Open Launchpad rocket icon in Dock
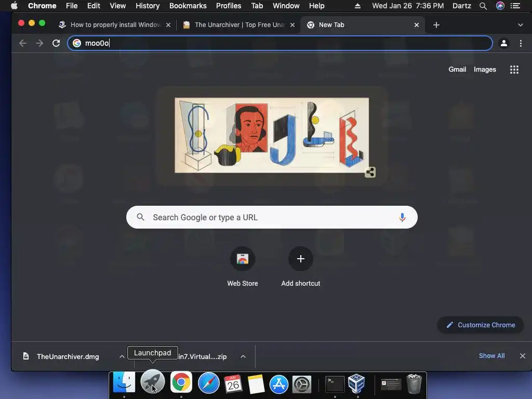 pyautogui.click(x=152, y=382)
